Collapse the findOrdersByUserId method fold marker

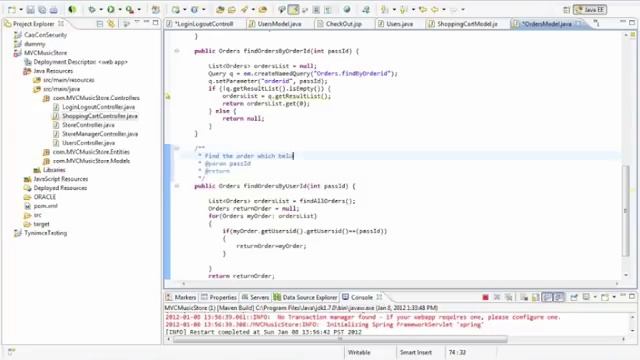(177, 186)
